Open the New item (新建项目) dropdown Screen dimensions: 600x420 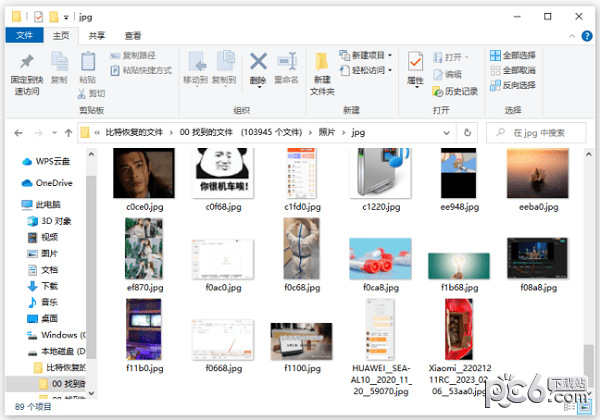365,55
